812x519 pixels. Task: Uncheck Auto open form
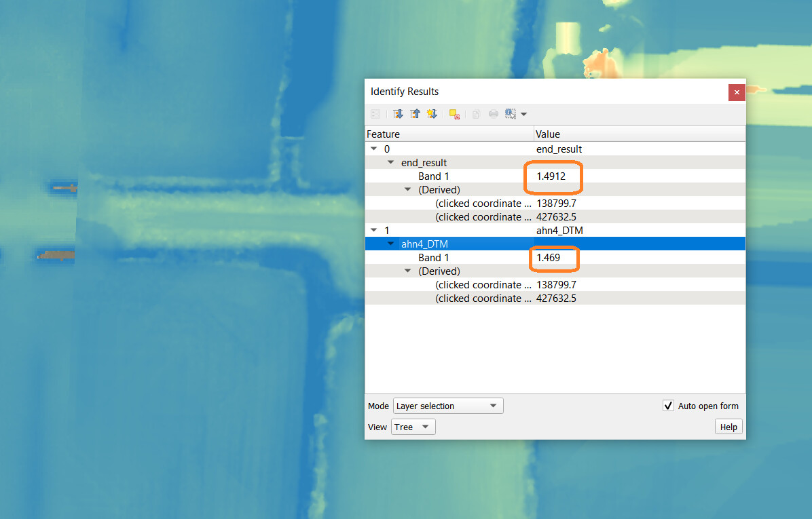(668, 405)
